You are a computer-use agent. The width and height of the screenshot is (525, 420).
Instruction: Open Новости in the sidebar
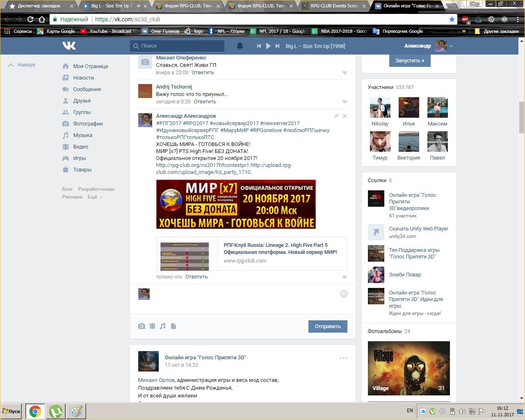tap(78, 78)
